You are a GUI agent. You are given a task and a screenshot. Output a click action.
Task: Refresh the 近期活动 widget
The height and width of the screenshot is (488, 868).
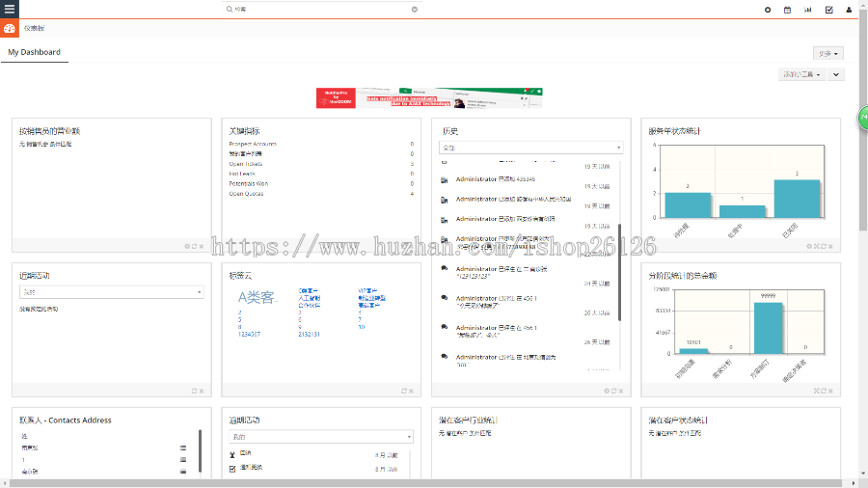coord(194,391)
